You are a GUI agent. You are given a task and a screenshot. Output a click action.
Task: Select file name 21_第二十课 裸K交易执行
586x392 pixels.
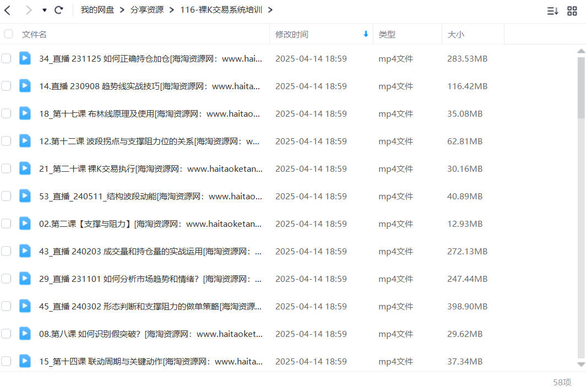tap(150, 169)
